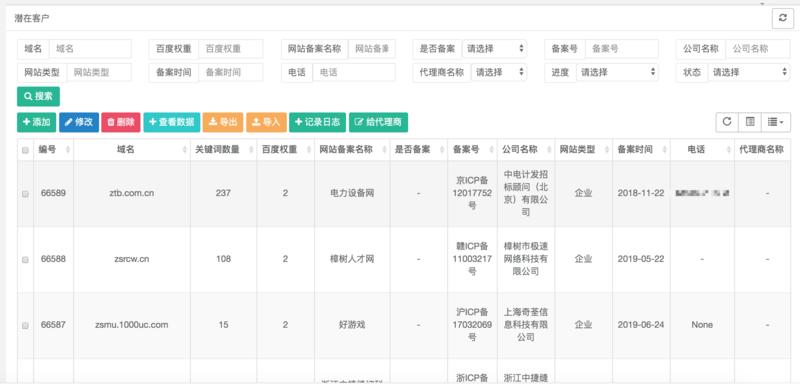
Task: Sort by 备案时间 table column header
Action: pos(641,150)
